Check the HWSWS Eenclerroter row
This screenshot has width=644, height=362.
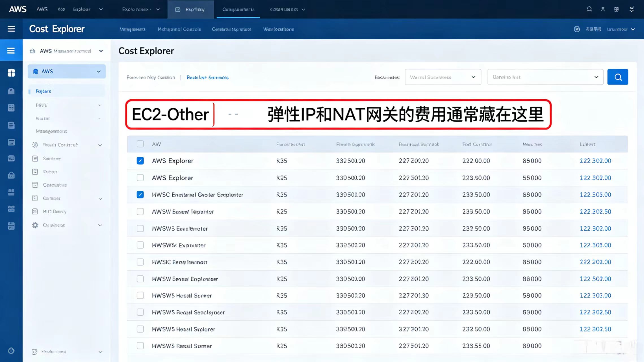[140, 228]
